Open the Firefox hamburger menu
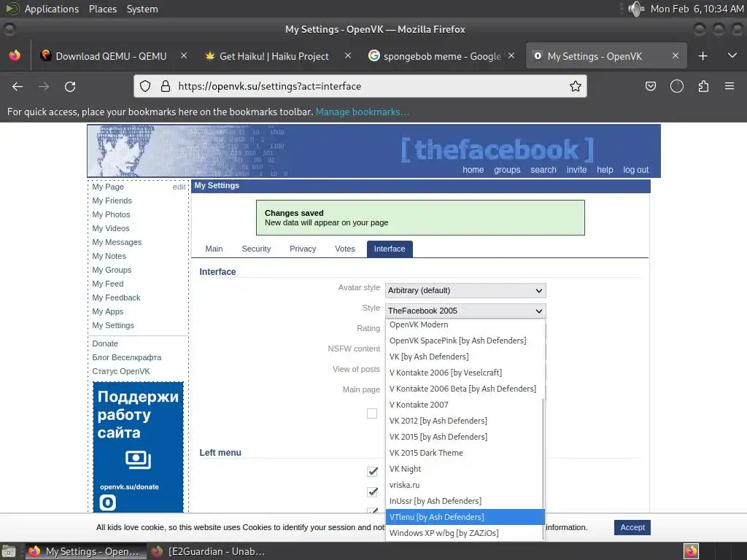The image size is (747, 560). pos(729,86)
